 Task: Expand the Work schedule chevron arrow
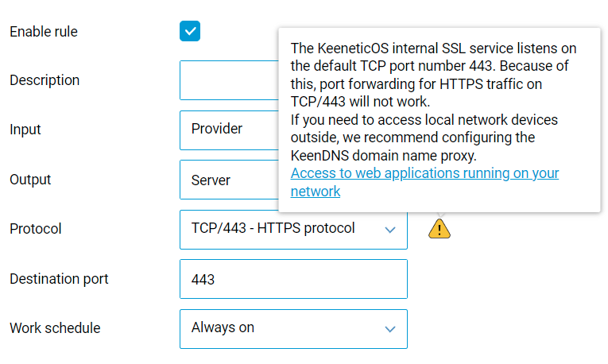pyautogui.click(x=390, y=329)
